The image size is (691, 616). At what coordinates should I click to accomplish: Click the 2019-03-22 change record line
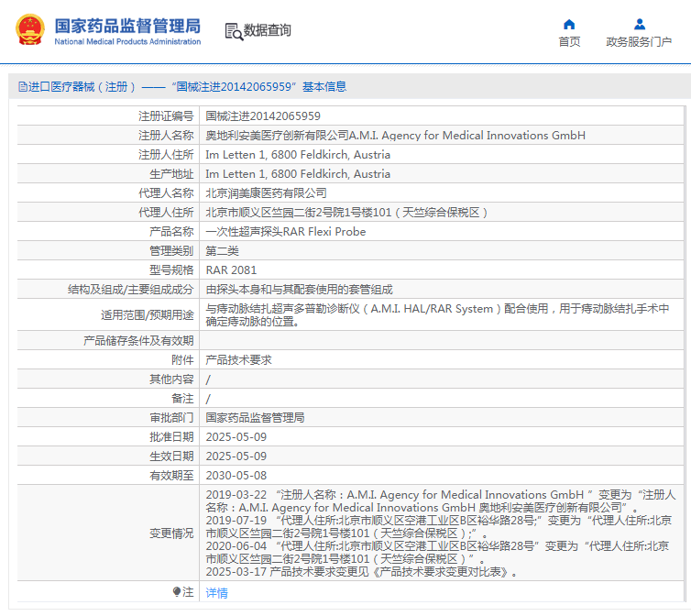440,500
